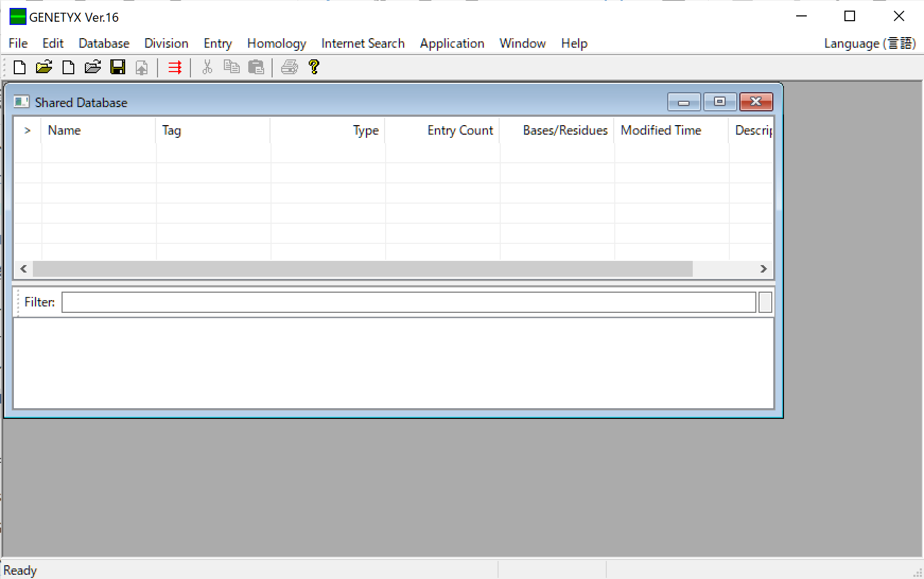924x579 pixels.
Task: Close the Shared Database window
Action: [x=756, y=102]
